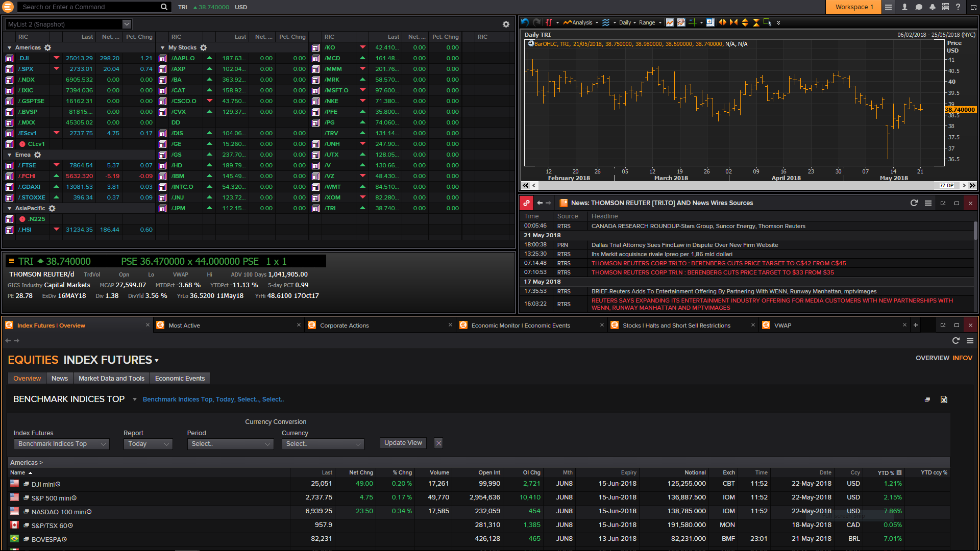Click the chat messages icon
The width and height of the screenshot is (980, 551).
tap(919, 7)
